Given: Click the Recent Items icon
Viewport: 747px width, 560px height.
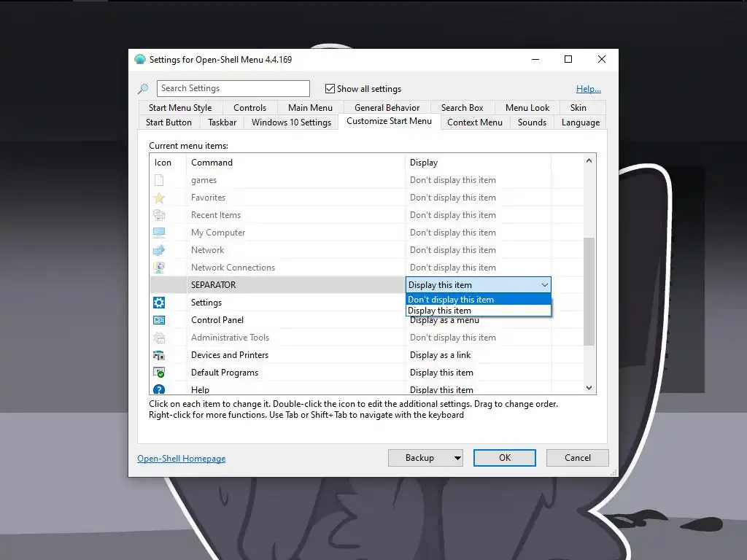Looking at the screenshot, I should coord(159,215).
